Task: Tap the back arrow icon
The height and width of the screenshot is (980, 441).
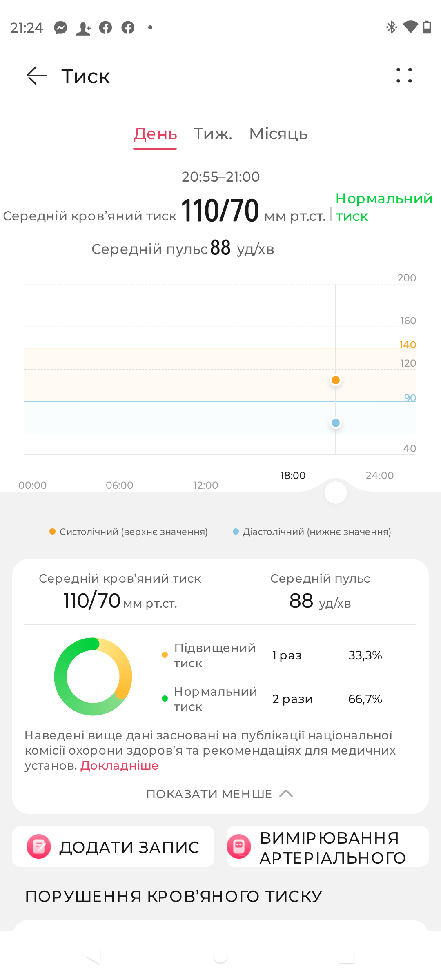Action: [37, 76]
